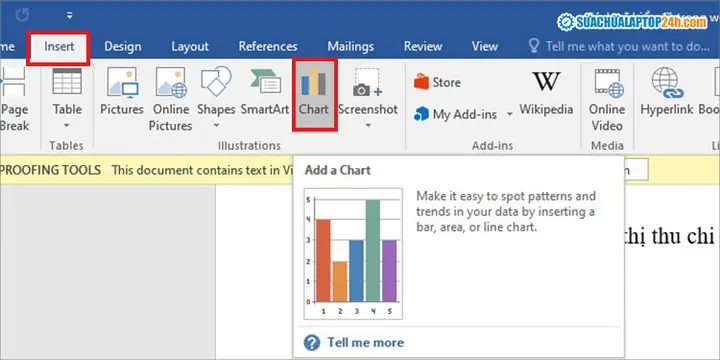Click the Media group label

click(607, 146)
